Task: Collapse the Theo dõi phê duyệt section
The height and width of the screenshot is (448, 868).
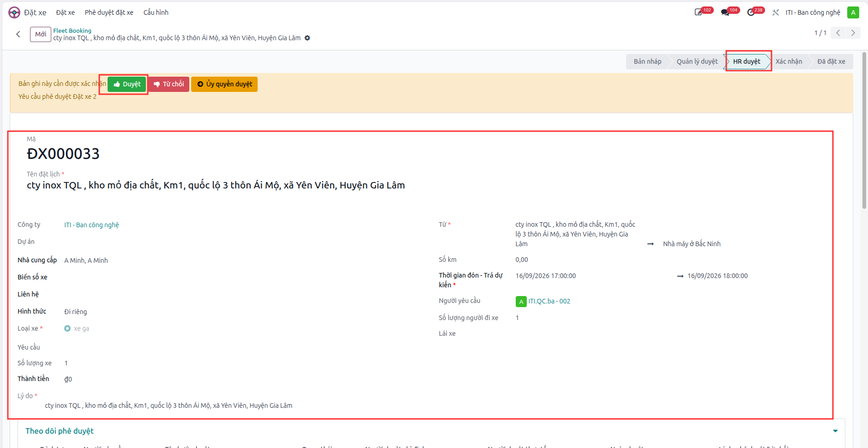Action: point(835,431)
